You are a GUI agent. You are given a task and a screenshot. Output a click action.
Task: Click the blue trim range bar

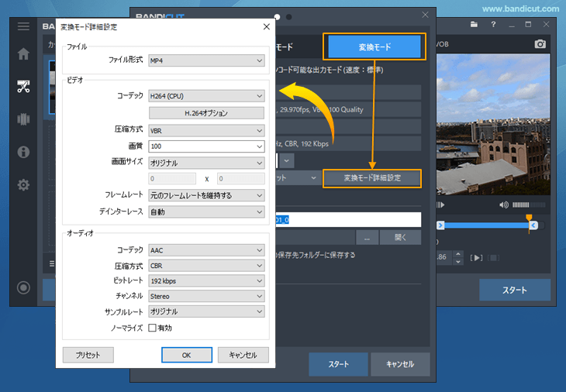(x=486, y=225)
